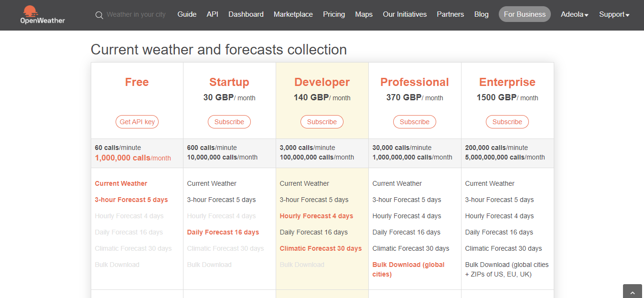Click 'Bulk Download (global cities)' in Professional column

[408, 269]
